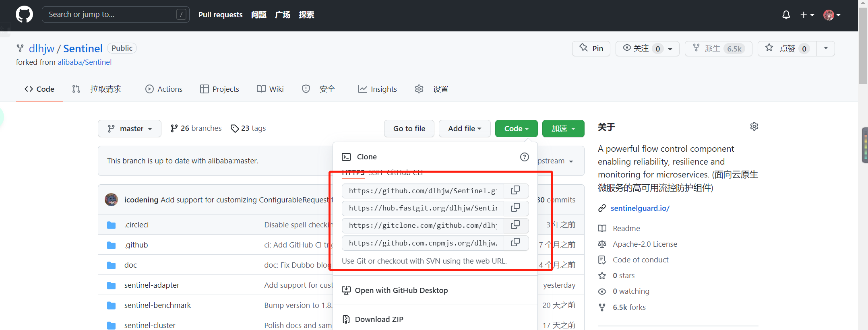Star the repository with 点赞
The width and height of the screenshot is (868, 330).
tap(787, 49)
